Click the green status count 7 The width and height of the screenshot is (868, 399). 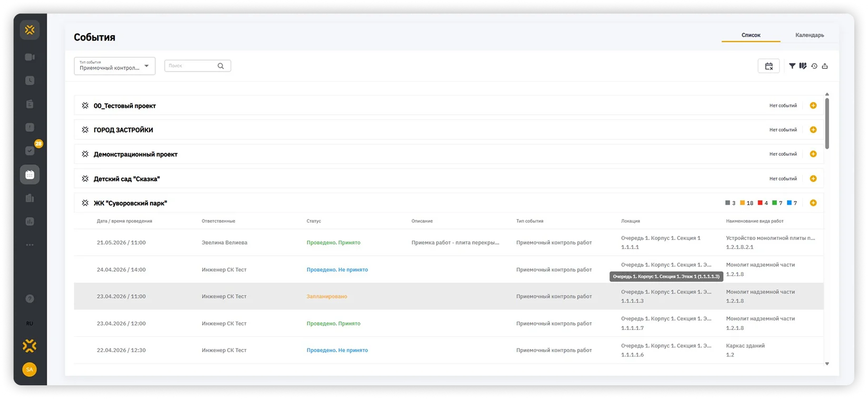tap(777, 203)
